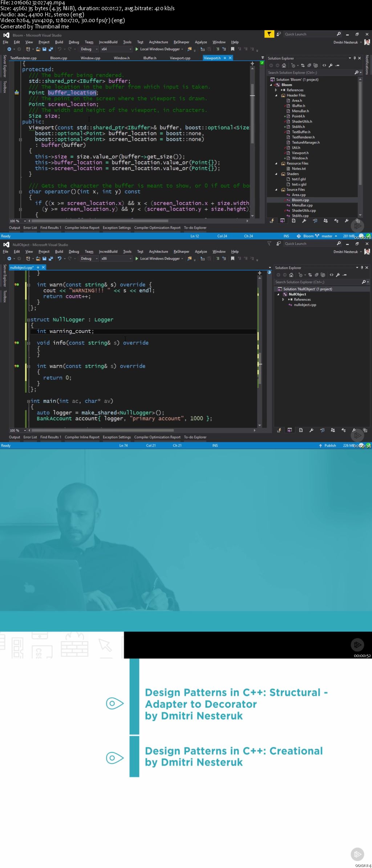Open IncrediBuild menu in Bloom window
This screenshot has width=372, height=868.
coord(108,42)
